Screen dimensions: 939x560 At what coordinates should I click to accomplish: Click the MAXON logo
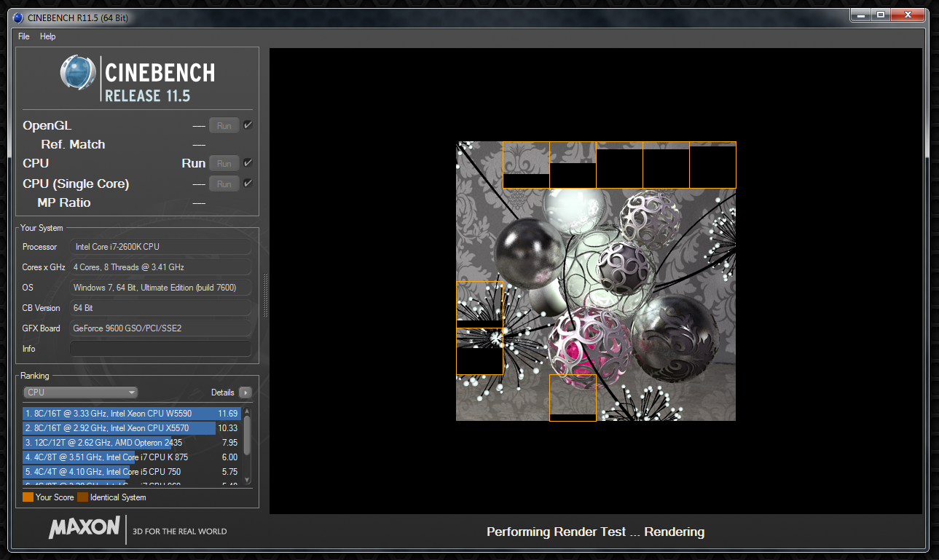coord(84,528)
